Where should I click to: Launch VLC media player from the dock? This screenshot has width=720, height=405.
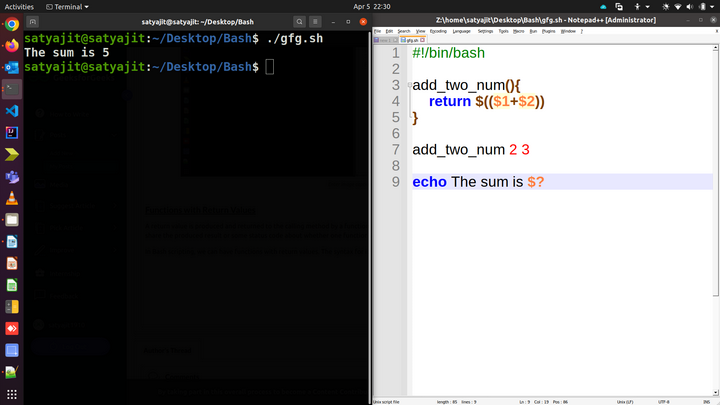12,198
